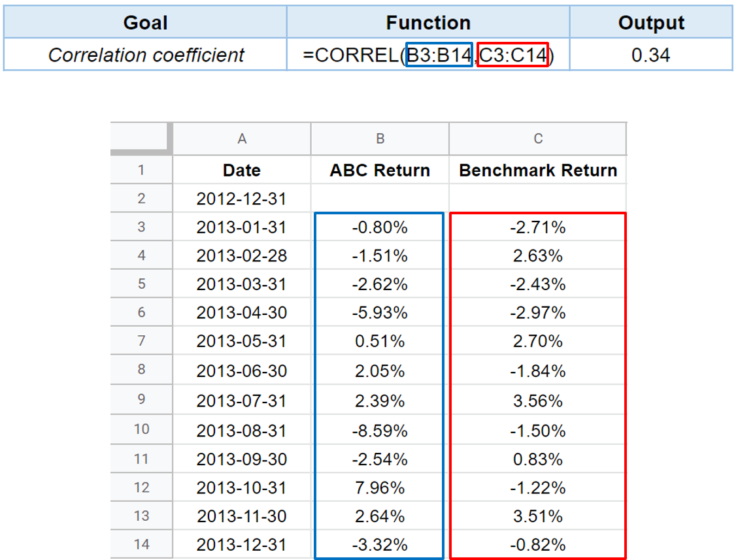738x560 pixels.
Task: Select row 7 header
Action: (141, 341)
